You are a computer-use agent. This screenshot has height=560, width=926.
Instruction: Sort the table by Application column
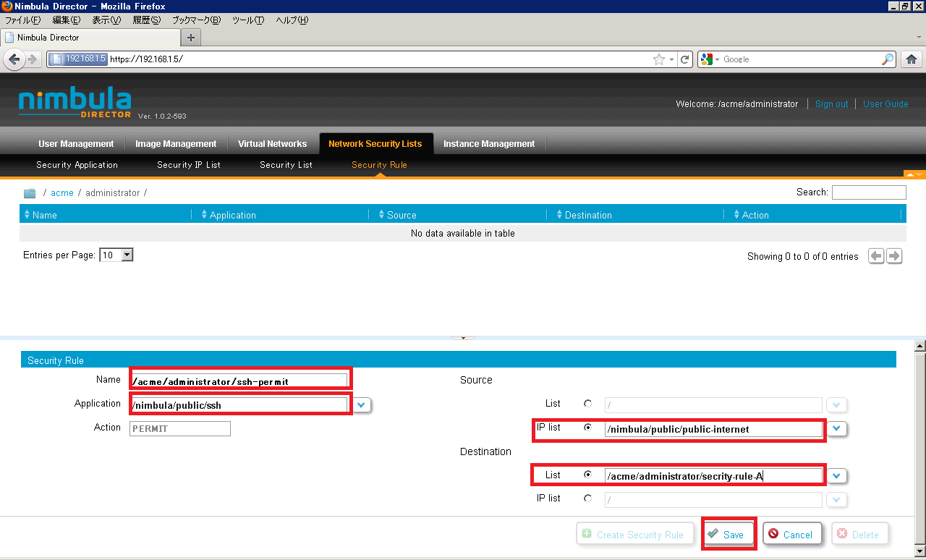[228, 215]
